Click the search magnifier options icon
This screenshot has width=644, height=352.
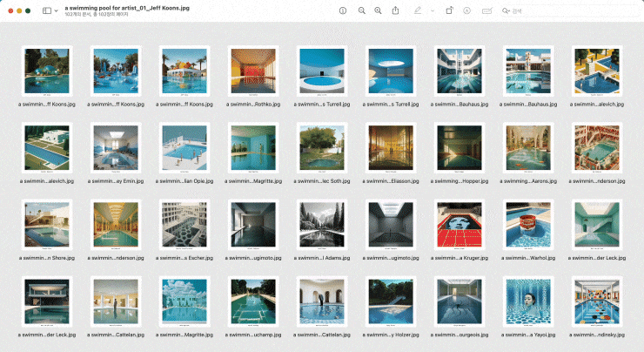tap(507, 10)
